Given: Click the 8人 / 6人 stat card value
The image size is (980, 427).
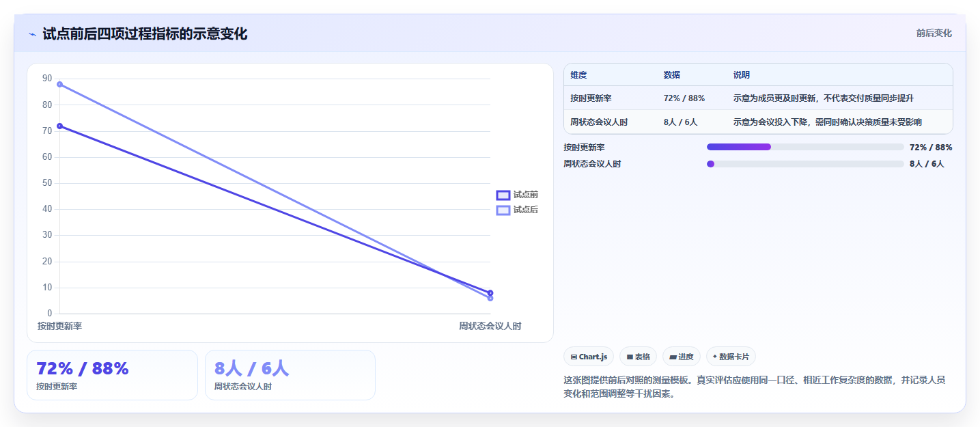Looking at the screenshot, I should pyautogui.click(x=252, y=368).
